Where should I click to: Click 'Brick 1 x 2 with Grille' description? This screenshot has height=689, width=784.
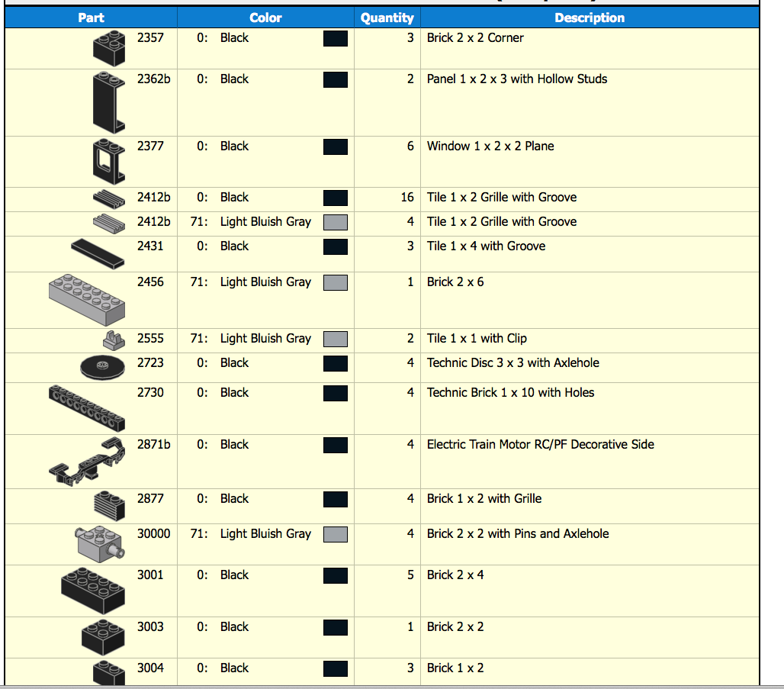point(484,498)
